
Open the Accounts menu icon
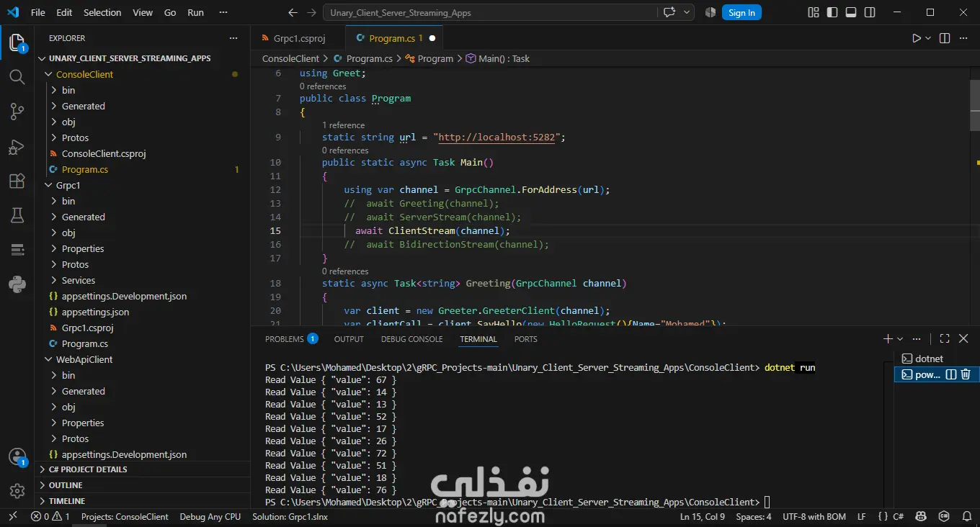[x=17, y=457]
